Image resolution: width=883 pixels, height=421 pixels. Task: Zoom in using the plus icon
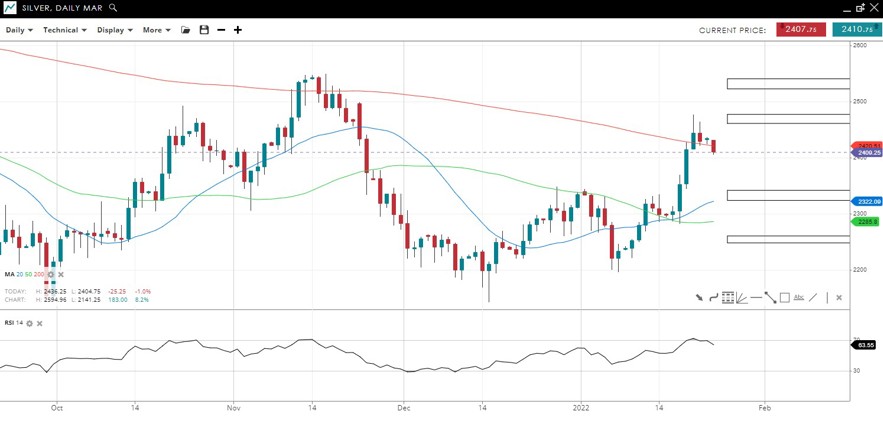(x=238, y=30)
